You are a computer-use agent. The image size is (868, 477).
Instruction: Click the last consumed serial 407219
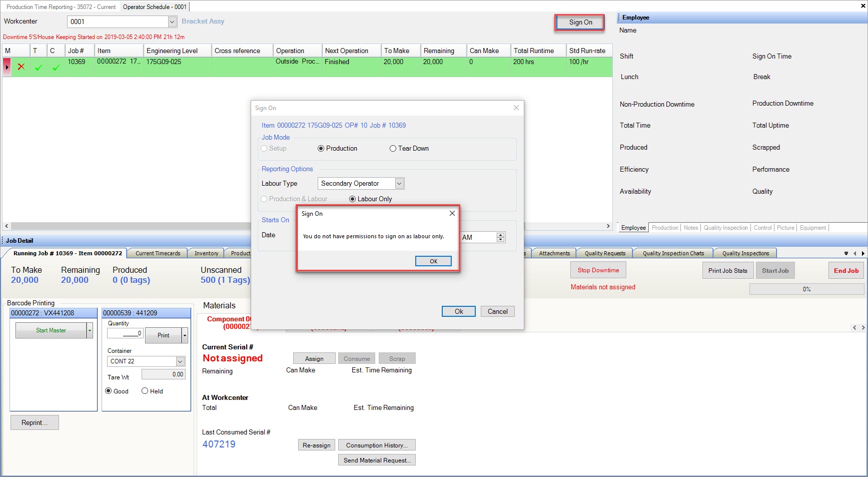(219, 444)
